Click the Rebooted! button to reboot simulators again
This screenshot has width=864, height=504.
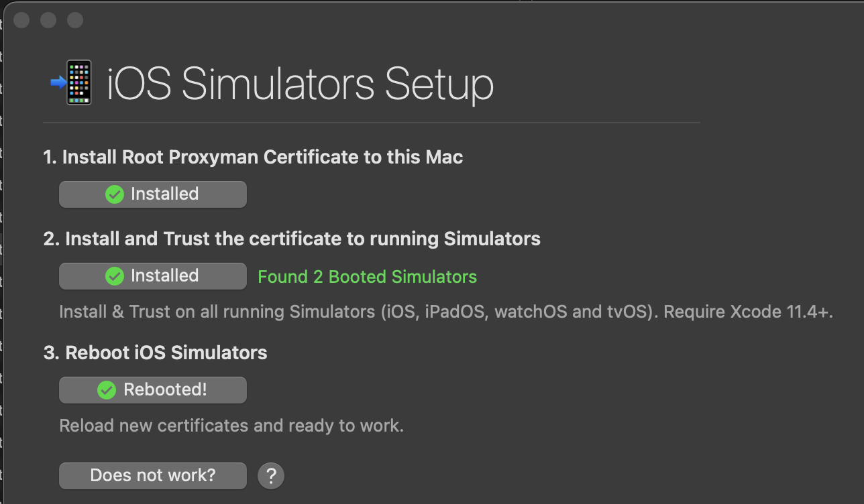(152, 389)
